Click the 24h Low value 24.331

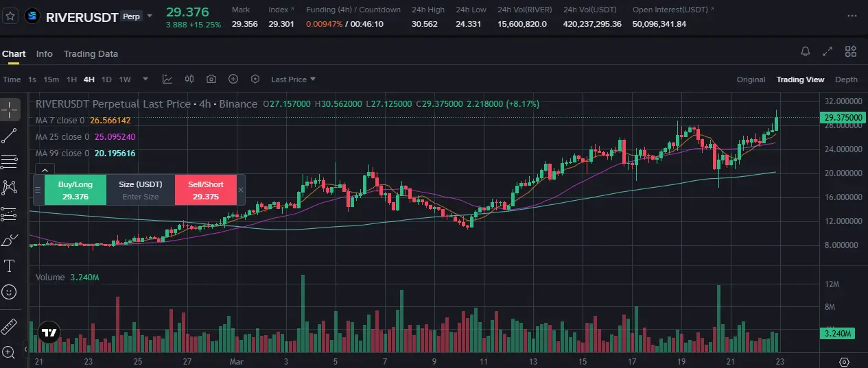[468, 24]
